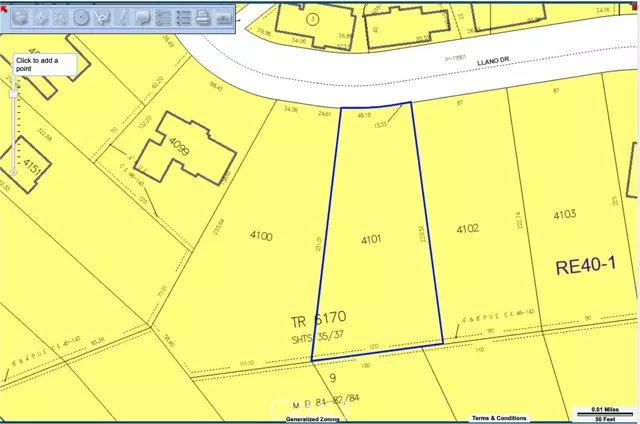Open the Terms & Conditions link

coord(500,417)
